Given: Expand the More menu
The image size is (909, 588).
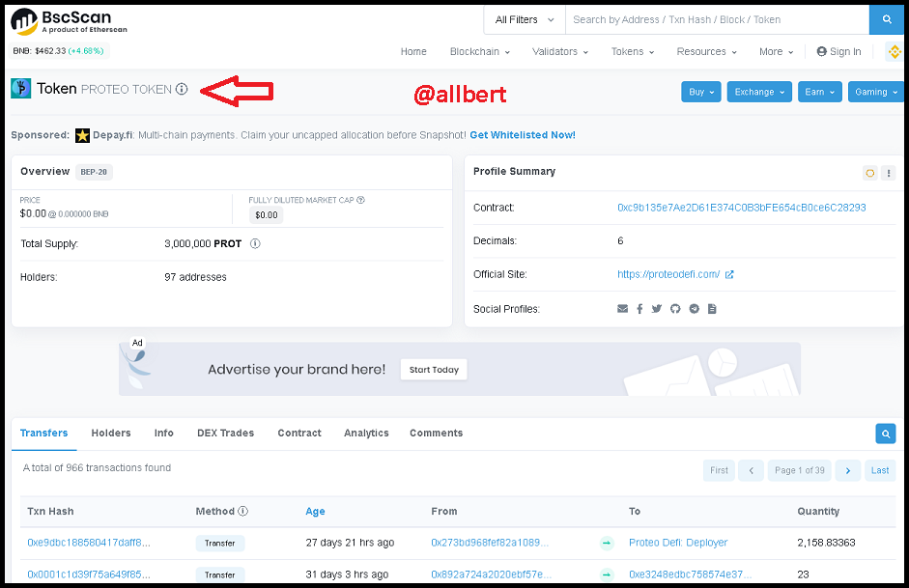Looking at the screenshot, I should tap(777, 51).
